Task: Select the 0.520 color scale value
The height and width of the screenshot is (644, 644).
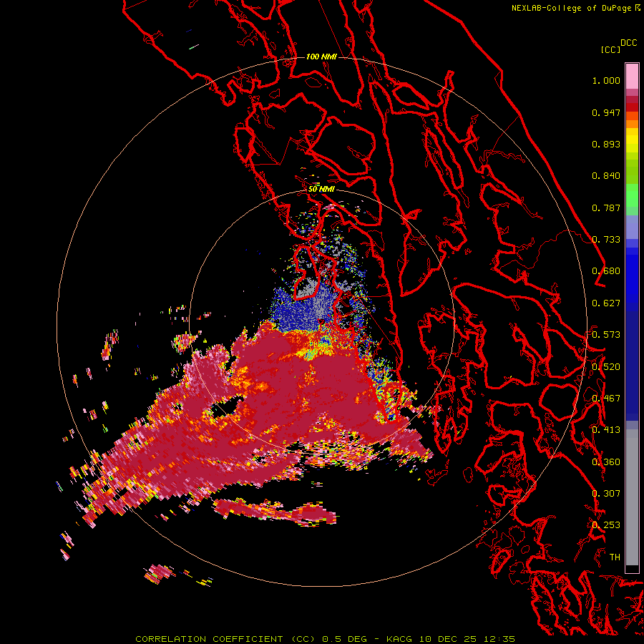Action: point(606,367)
